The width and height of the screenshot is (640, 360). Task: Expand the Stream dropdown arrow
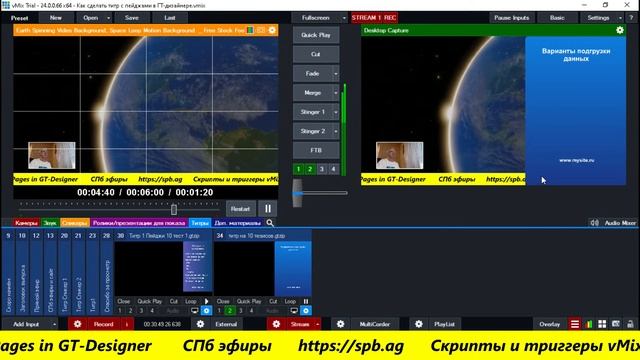(317, 324)
